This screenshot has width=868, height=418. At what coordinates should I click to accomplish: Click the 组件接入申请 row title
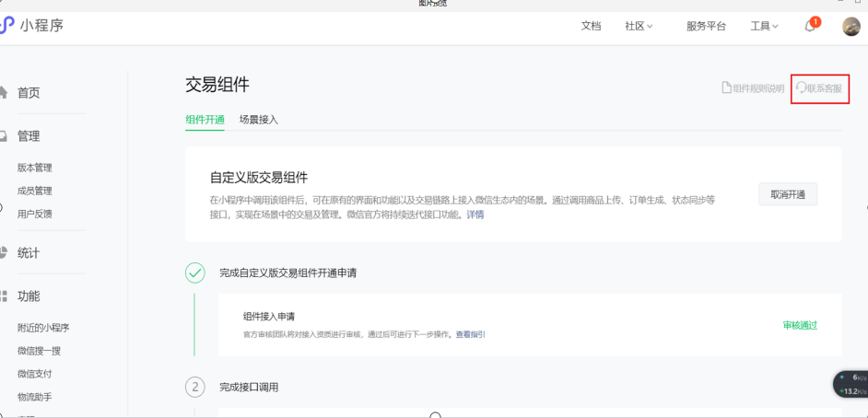pyautogui.click(x=269, y=317)
